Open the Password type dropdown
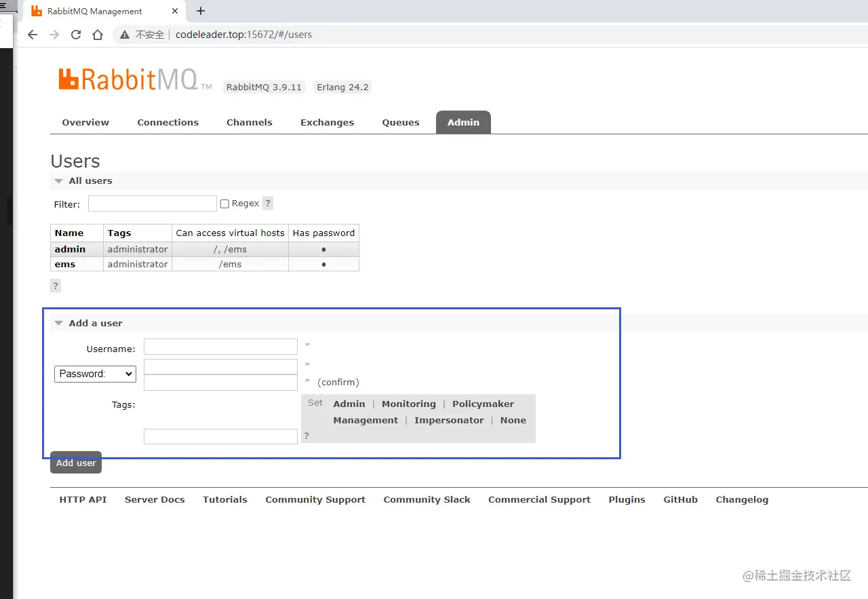The height and width of the screenshot is (599, 868). pyautogui.click(x=95, y=374)
